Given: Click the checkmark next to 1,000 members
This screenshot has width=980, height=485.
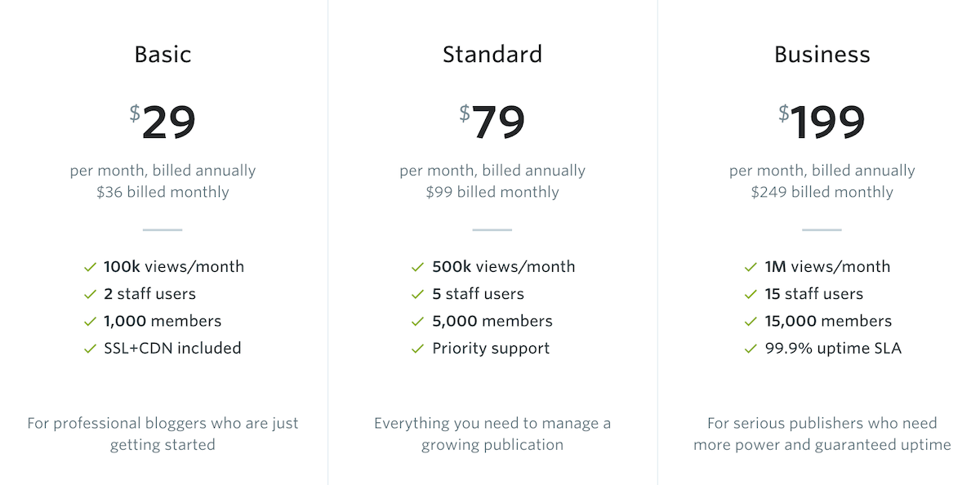Looking at the screenshot, I should click(90, 322).
